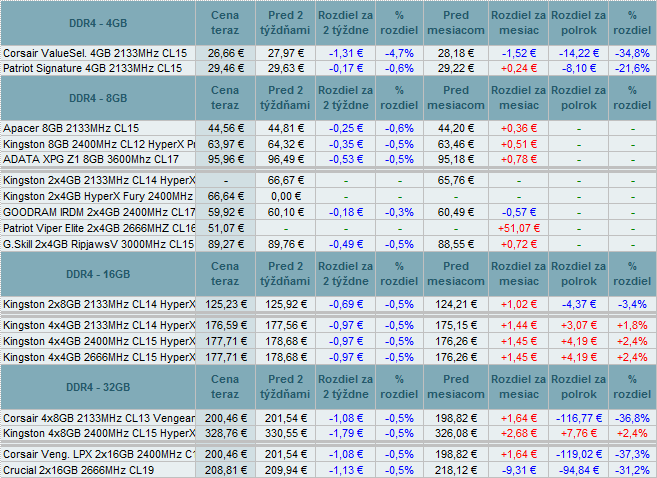Image resolution: width=657 pixels, height=478 pixels.
Task: Select the 66,67 € two-weeks-ago price
Action: 286,180
